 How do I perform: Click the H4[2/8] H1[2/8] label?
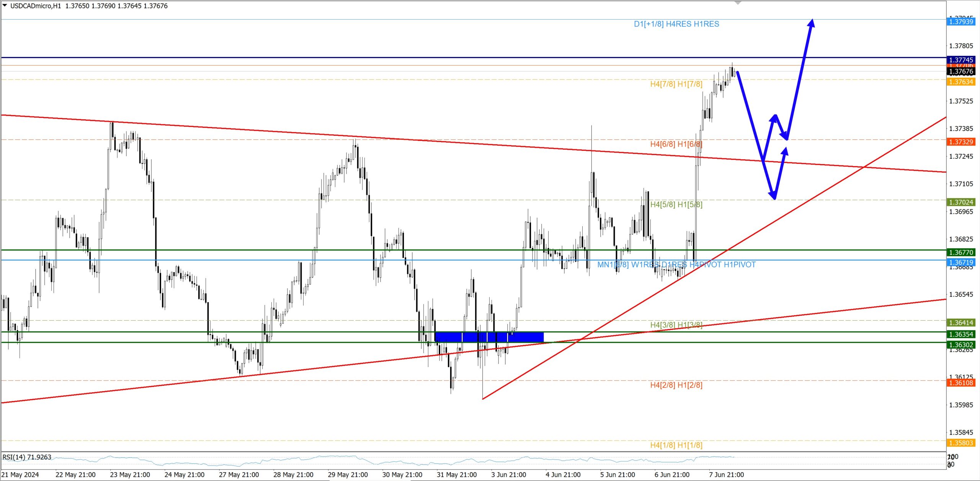[x=676, y=385]
